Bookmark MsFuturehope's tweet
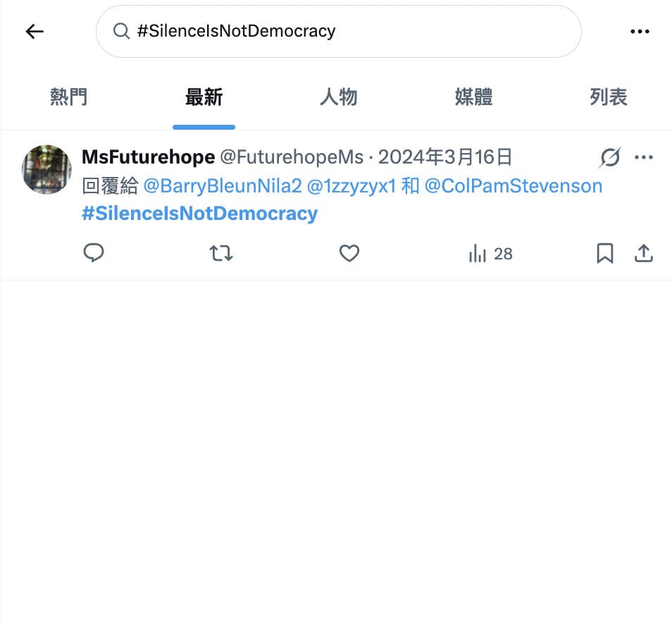This screenshot has width=672, height=626. tap(604, 253)
